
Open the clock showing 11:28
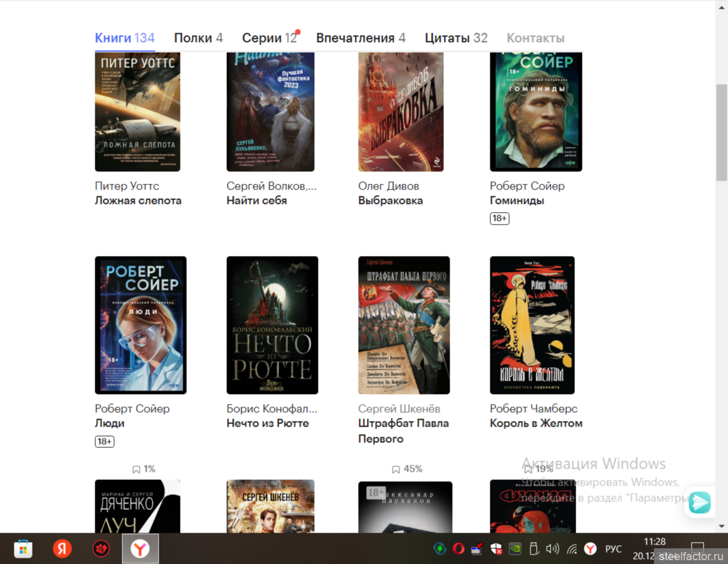click(x=654, y=541)
